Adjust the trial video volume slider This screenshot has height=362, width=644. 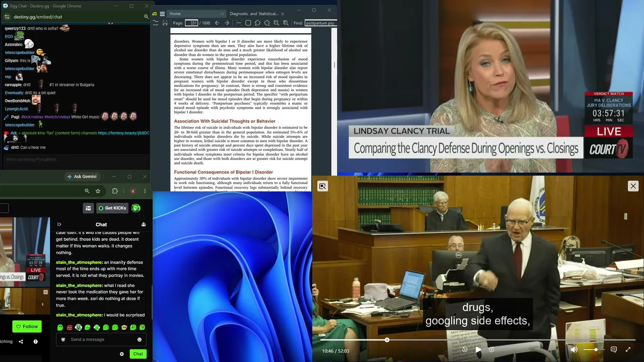tap(593, 349)
